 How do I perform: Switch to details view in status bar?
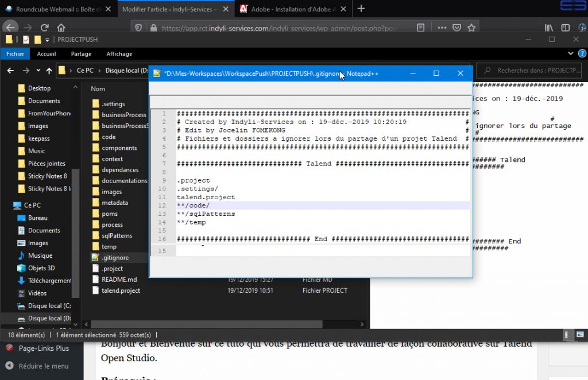(566, 335)
